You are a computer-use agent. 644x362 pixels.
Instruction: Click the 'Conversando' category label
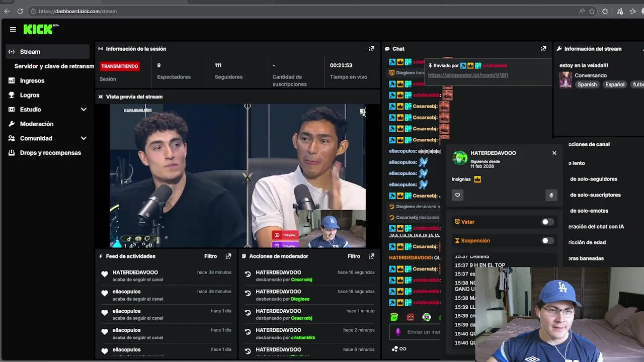pos(591,75)
